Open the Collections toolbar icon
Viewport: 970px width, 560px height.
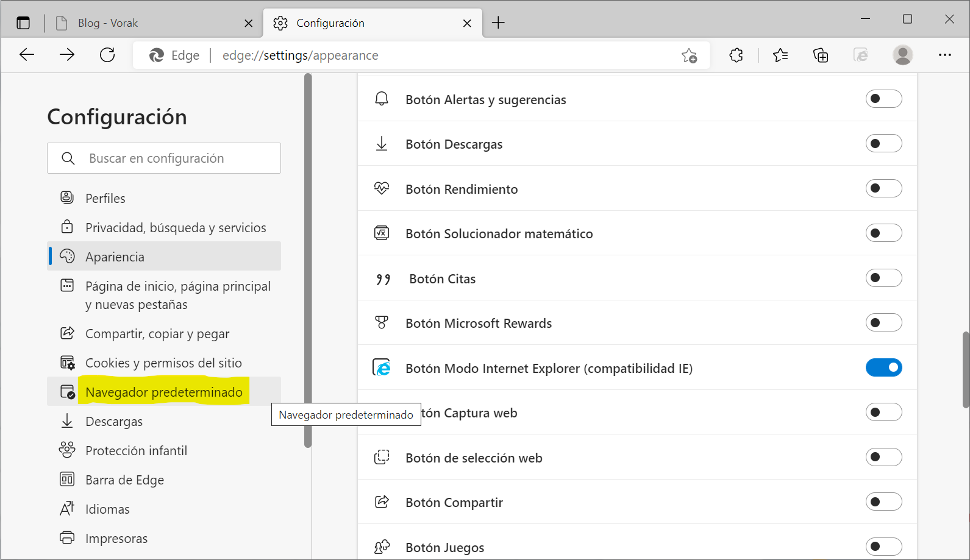821,55
